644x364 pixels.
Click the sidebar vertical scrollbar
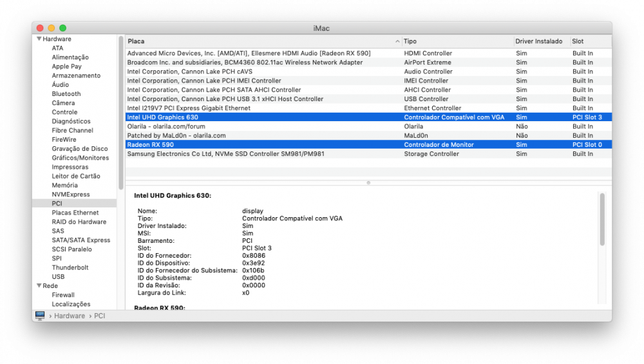click(121, 113)
